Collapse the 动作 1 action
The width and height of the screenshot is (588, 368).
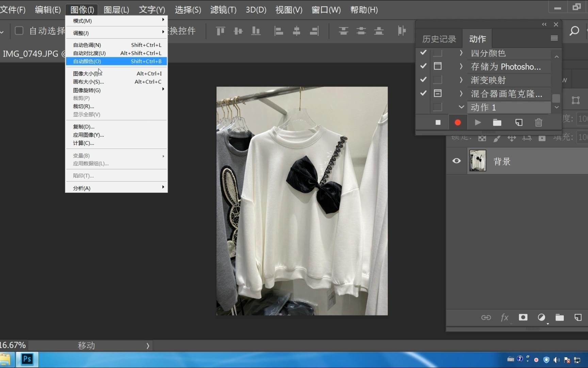[461, 107]
